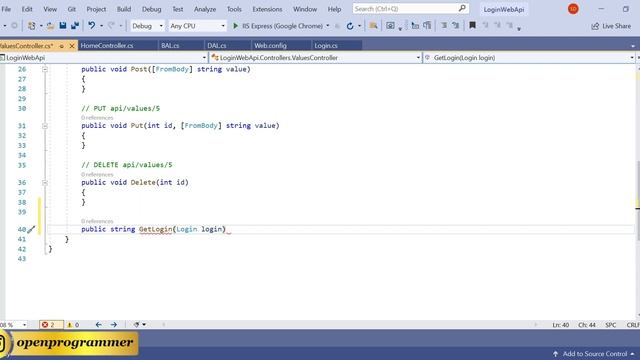Click the screenshot/camera toolbar icon
Image resolution: width=640 pixels, height=360 pixels.
pyautogui.click(x=390, y=26)
